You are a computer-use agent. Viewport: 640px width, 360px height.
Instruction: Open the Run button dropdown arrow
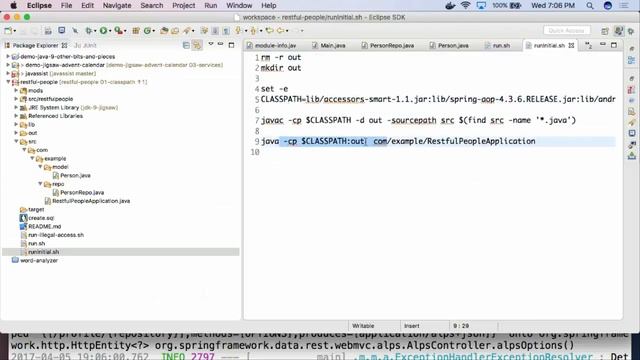click(x=110, y=31)
